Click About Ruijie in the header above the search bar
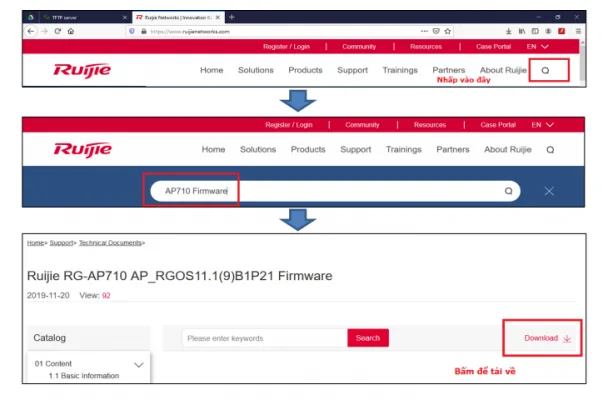The image size is (603, 400). [x=508, y=149]
